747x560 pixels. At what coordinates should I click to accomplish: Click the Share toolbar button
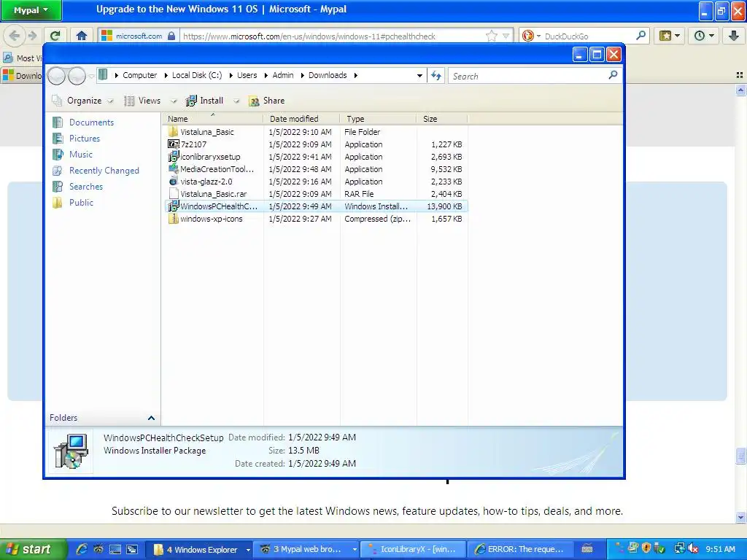[267, 101]
